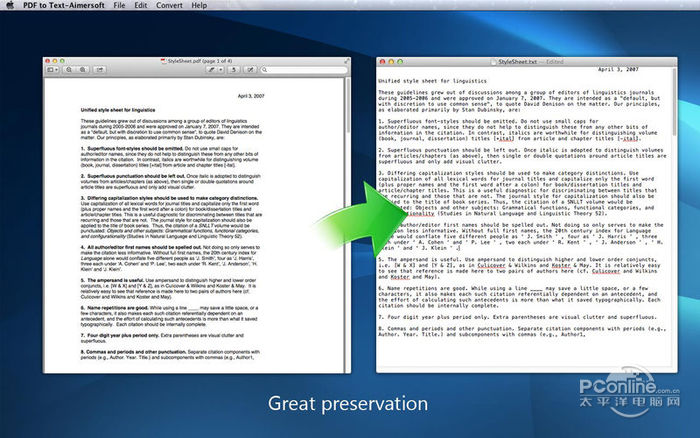The height and width of the screenshot is (438, 700).
Task: Open the PDF to Text-Aimersoft app menu
Action: pyautogui.click(x=64, y=5)
